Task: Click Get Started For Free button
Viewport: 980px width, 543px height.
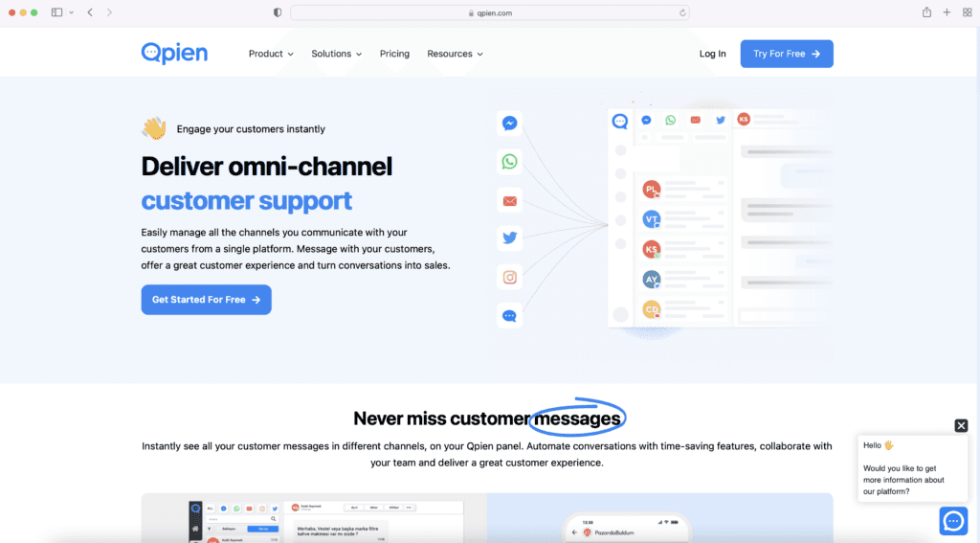Action: [207, 300]
